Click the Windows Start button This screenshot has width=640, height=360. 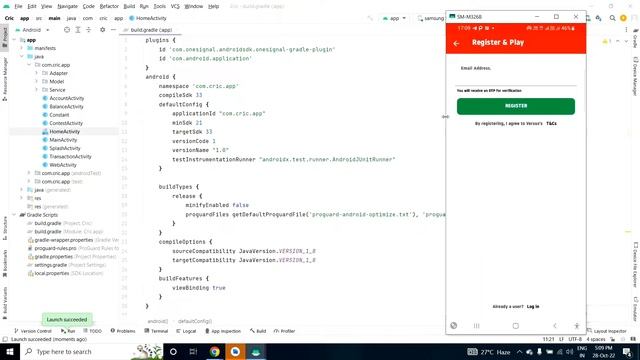pos(10,352)
